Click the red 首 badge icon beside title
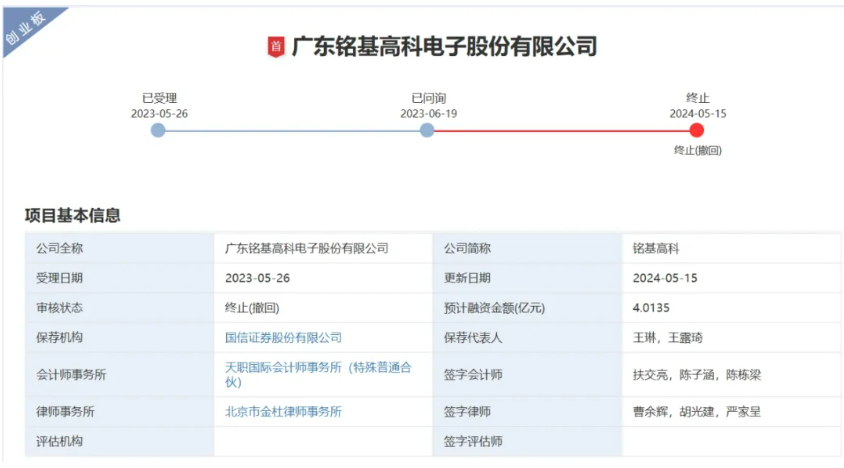The image size is (844, 468). (x=276, y=47)
